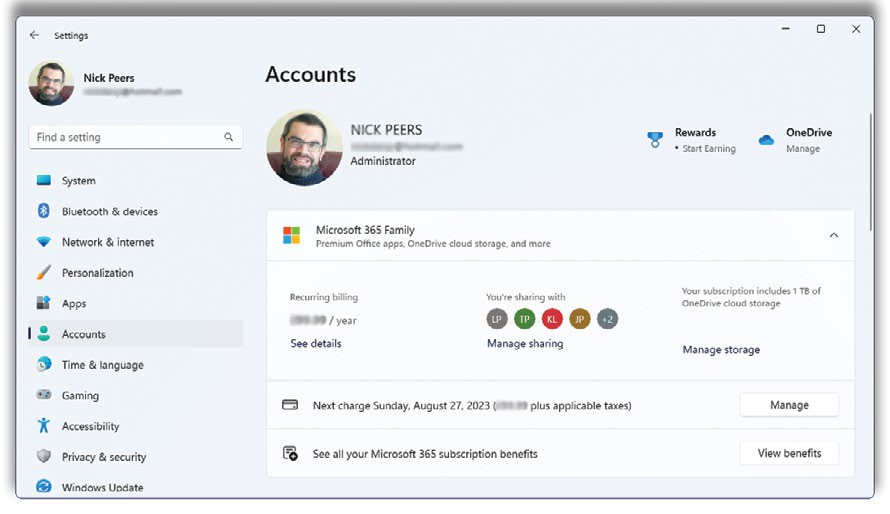Click the Manage storage link
The height and width of the screenshot is (514, 890).
tap(721, 349)
